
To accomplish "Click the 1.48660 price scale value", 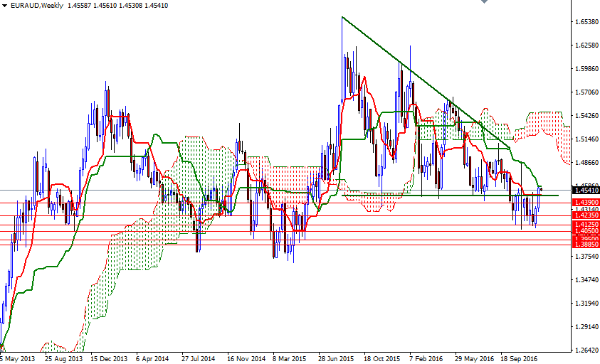I will click(x=587, y=163).
